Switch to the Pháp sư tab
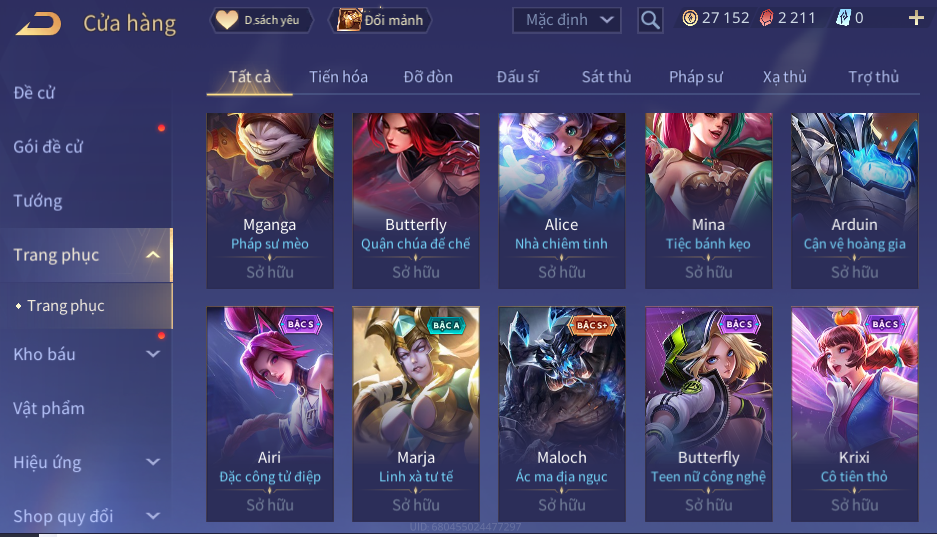This screenshot has width=937, height=537. coord(696,77)
